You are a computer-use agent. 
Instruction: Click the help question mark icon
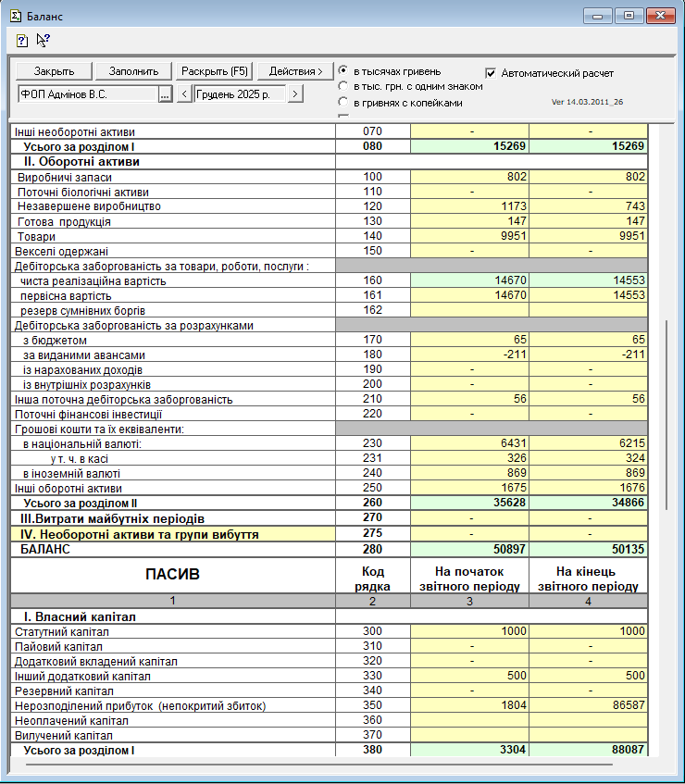click(22, 41)
